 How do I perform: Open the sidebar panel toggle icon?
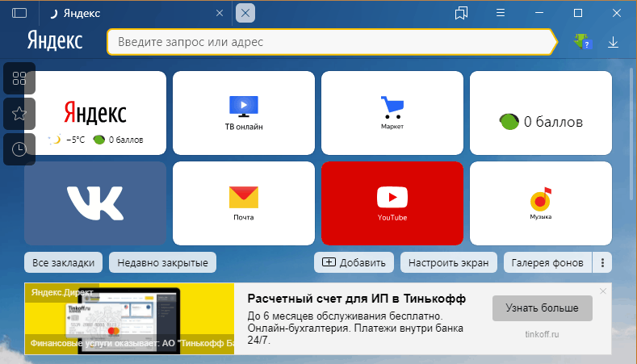click(19, 13)
